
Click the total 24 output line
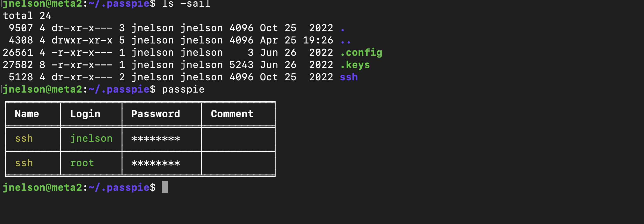pos(27,16)
